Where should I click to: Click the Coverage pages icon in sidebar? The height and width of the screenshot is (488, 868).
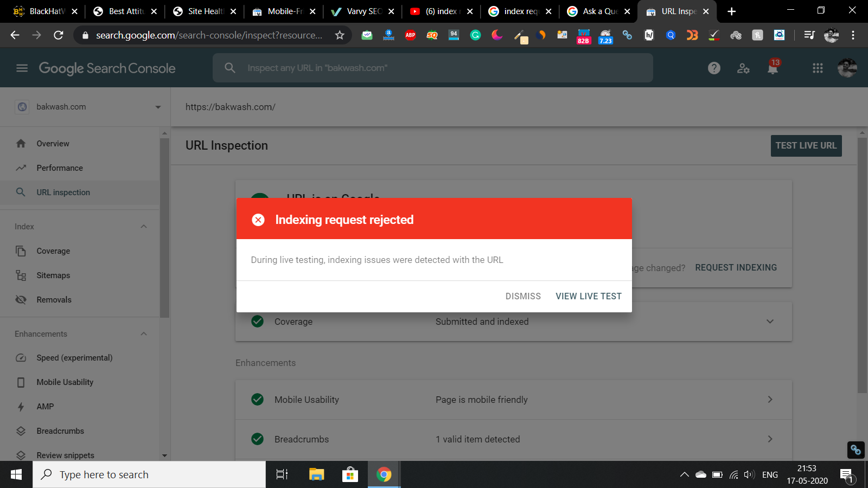[21, 251]
